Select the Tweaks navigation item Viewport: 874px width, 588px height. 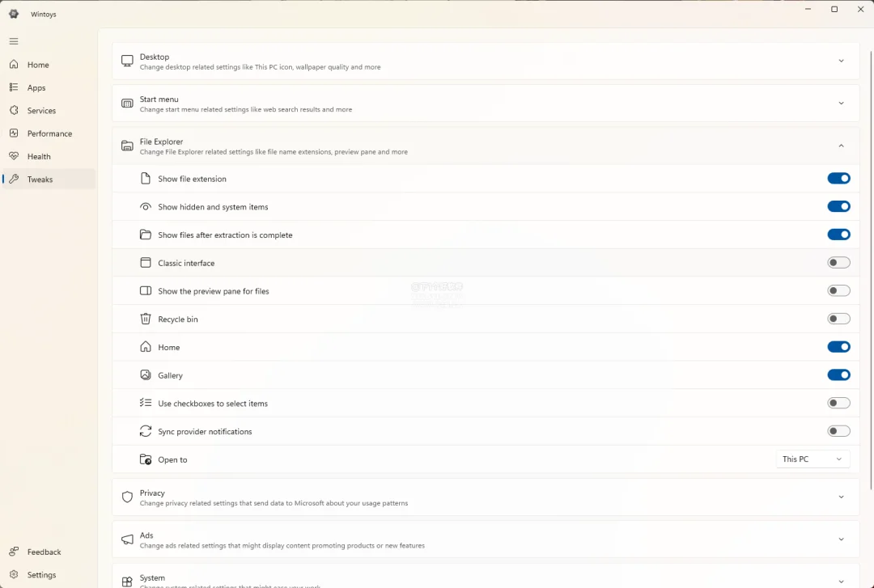pos(49,179)
